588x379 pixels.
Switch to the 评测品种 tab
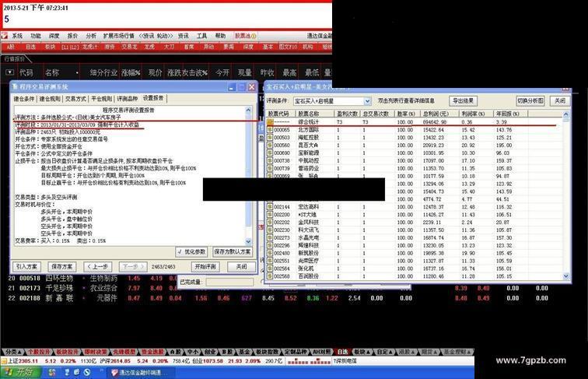128,99
